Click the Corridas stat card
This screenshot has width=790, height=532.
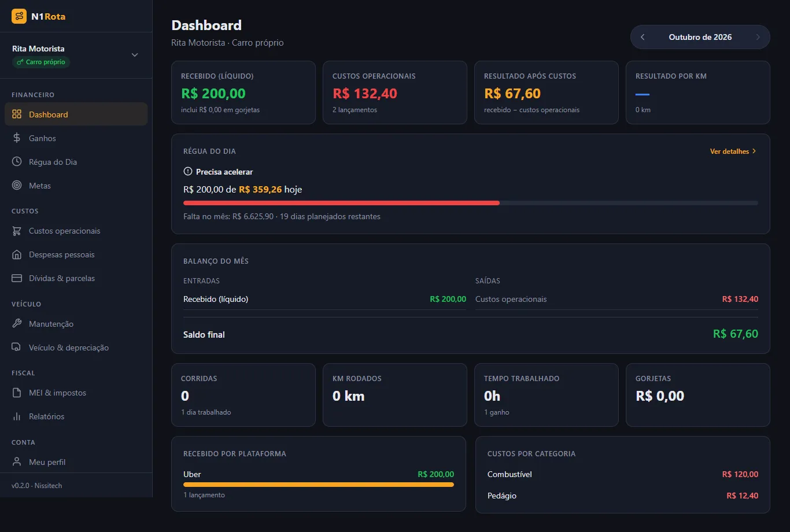(243, 395)
